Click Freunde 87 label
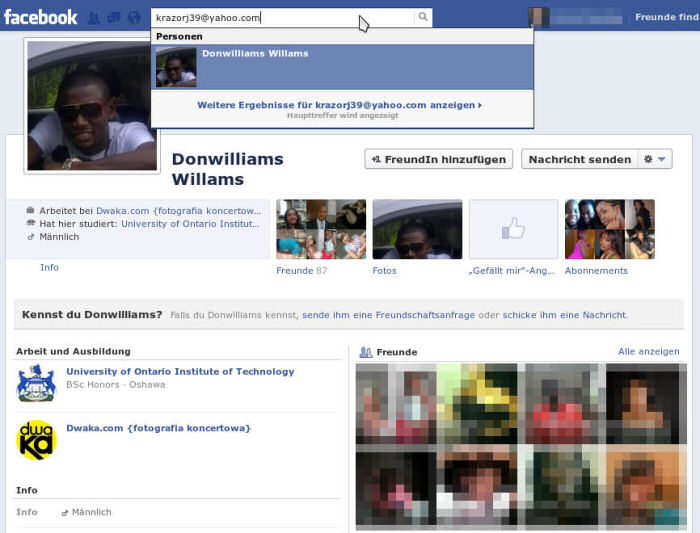 (x=301, y=271)
